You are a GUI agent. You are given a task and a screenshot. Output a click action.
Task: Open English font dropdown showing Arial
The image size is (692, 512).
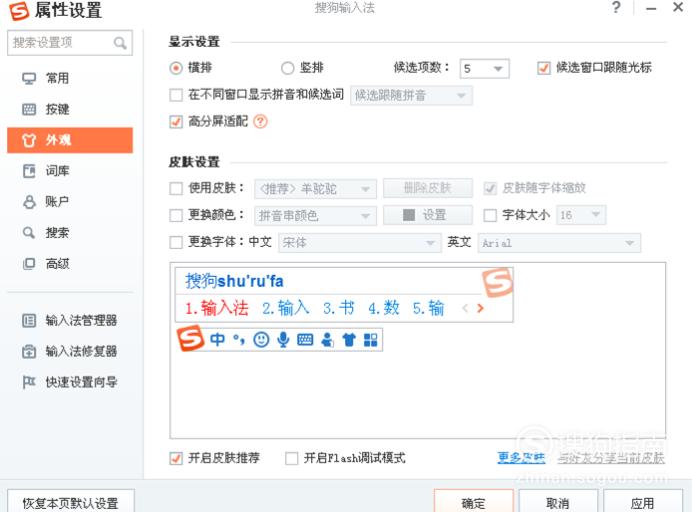point(559,243)
